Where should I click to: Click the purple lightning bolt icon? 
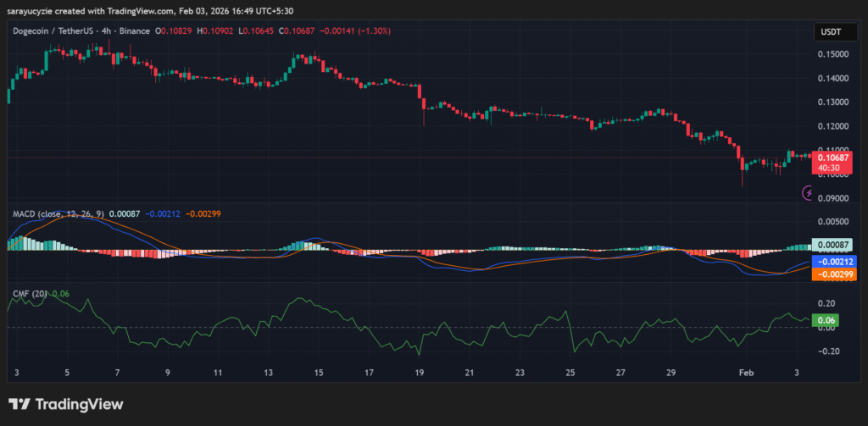808,193
